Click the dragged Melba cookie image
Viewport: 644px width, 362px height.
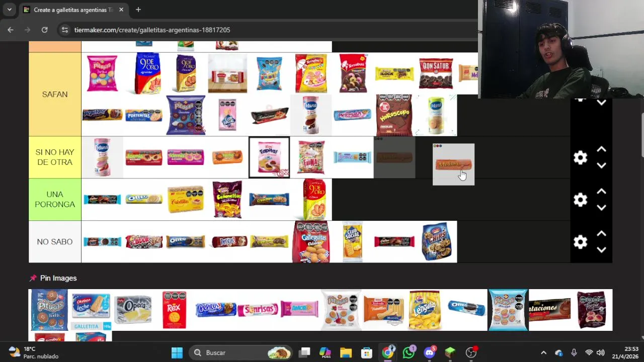coord(453,164)
